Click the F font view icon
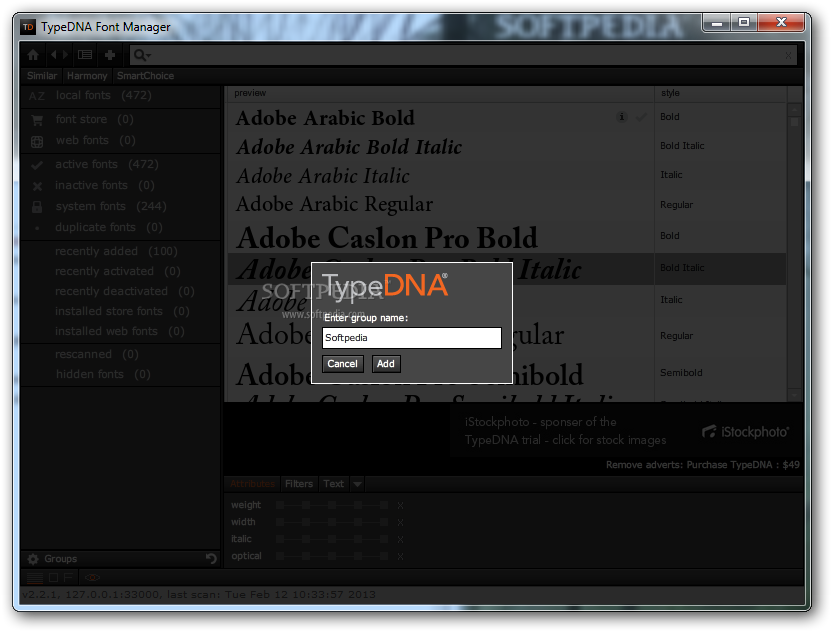 (68, 577)
